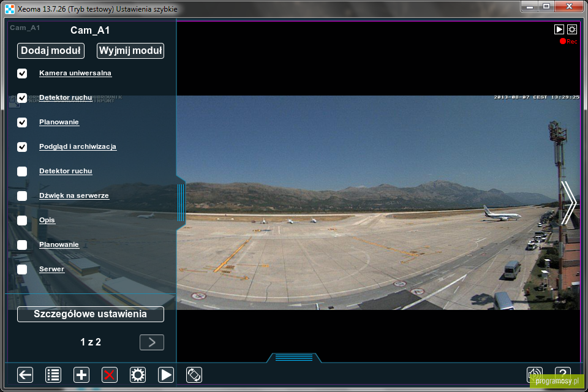Uncheck Podgląd i archiwizacja checkbox
The height and width of the screenshot is (392, 588).
22,146
